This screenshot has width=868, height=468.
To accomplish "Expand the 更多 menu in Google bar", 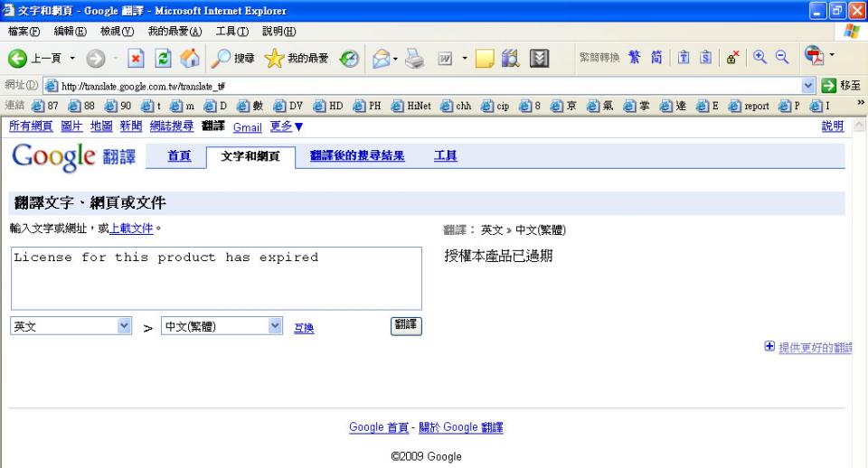I will (287, 126).
